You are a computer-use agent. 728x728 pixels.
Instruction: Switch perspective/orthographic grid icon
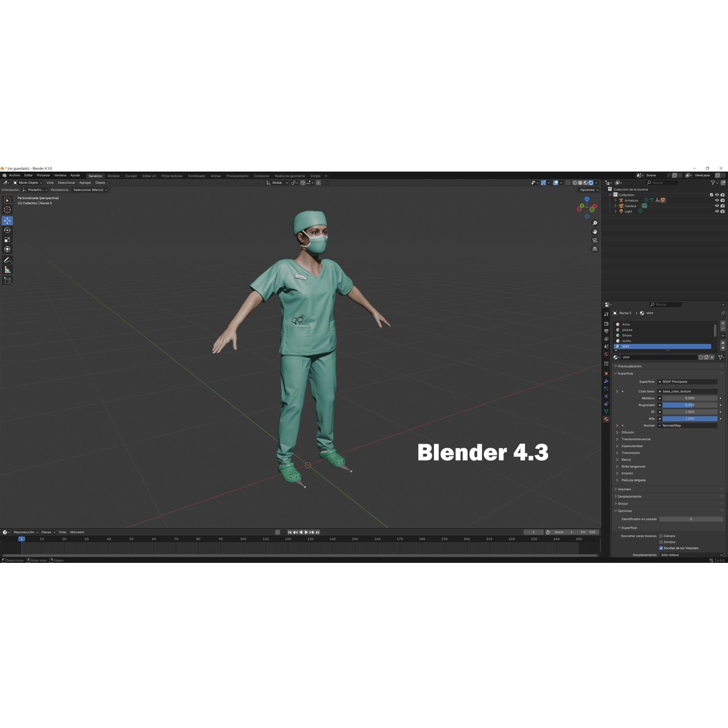595,249
